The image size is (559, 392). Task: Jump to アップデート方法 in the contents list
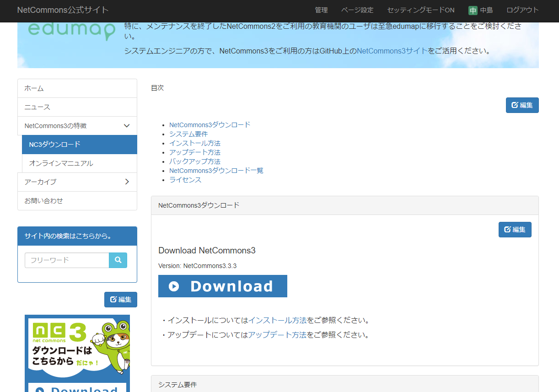point(195,152)
